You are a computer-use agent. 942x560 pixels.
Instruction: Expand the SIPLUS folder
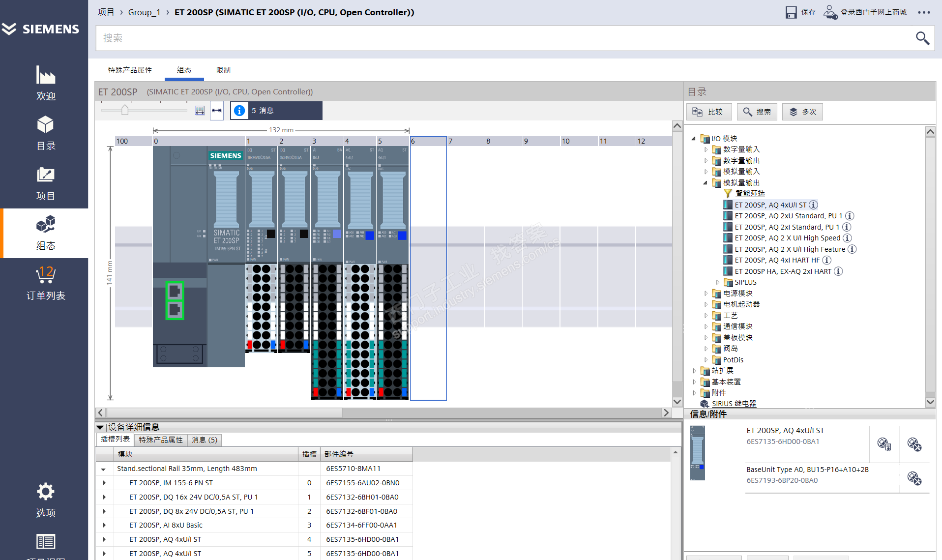(x=717, y=282)
